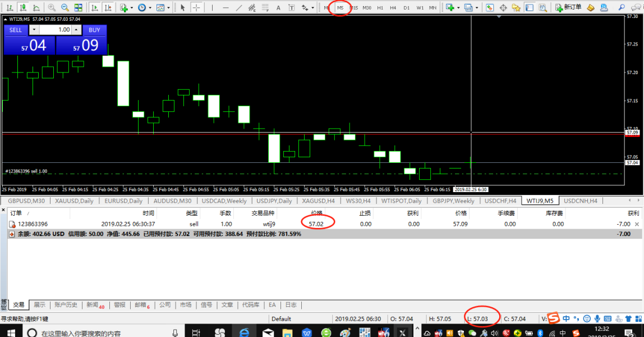Click the zoom in magnifier icon
Image resolution: width=644 pixels, height=337 pixels.
click(52, 8)
